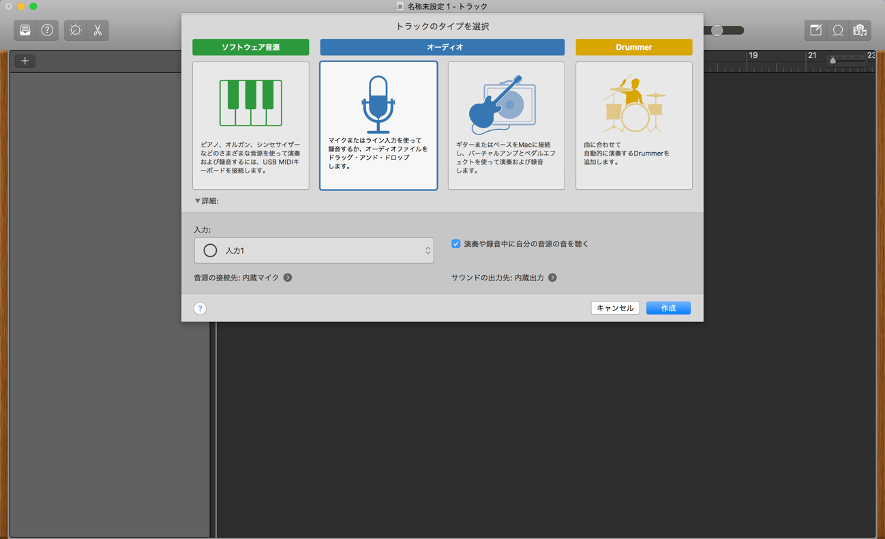The width and height of the screenshot is (885, 539).
Task: Open the 入力1 input dropdown
Action: tap(314, 251)
